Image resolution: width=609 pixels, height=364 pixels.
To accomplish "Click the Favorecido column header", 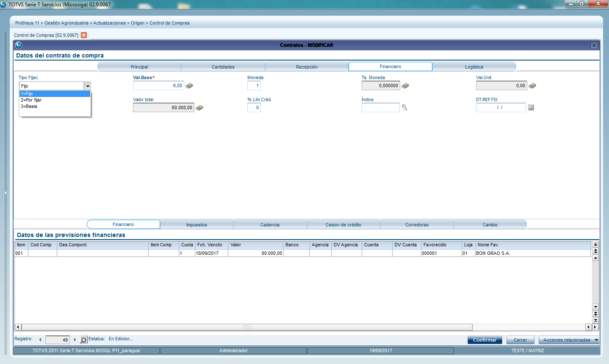I will point(441,245).
